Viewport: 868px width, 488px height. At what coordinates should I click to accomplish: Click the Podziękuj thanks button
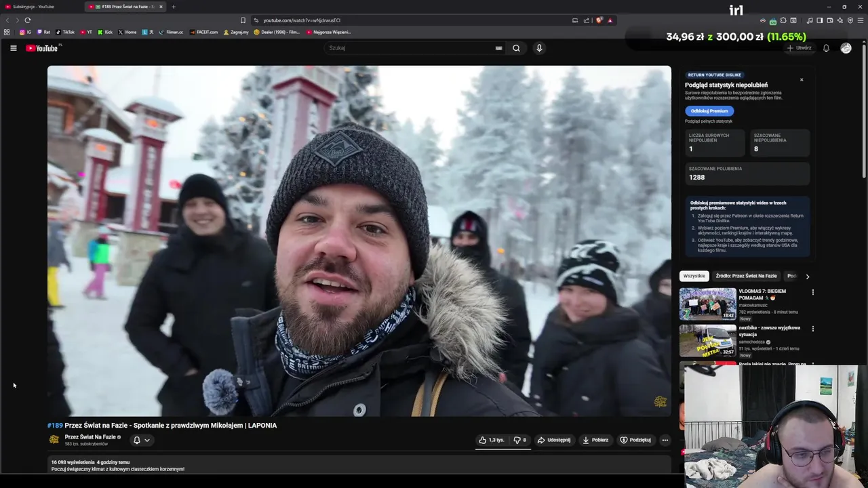pyautogui.click(x=635, y=440)
